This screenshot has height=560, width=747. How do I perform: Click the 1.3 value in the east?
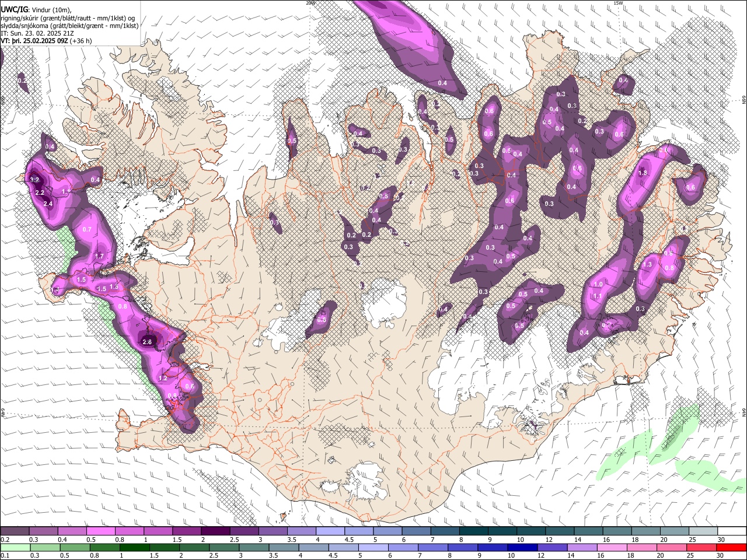click(647, 264)
